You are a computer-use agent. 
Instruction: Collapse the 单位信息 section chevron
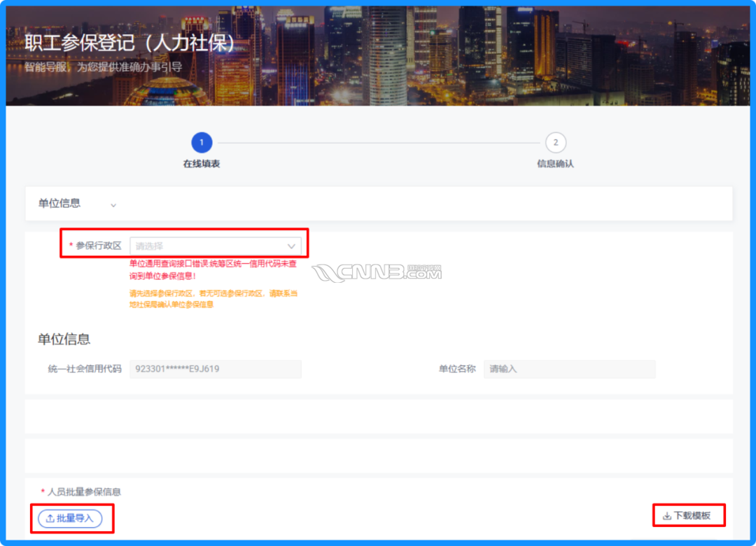[x=113, y=205]
